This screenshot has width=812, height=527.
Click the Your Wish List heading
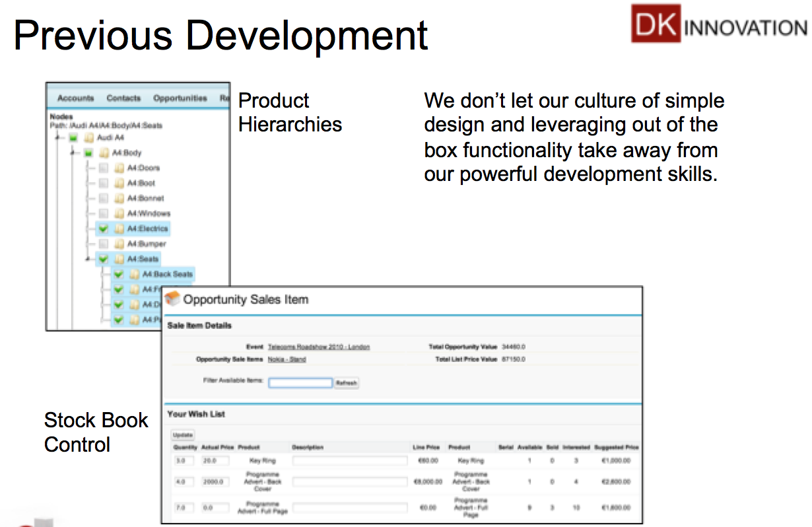pos(196,414)
